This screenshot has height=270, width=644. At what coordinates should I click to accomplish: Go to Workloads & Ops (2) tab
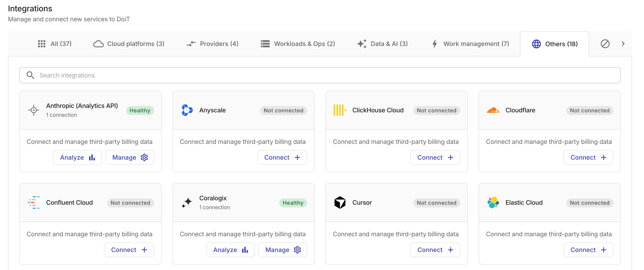pos(298,44)
